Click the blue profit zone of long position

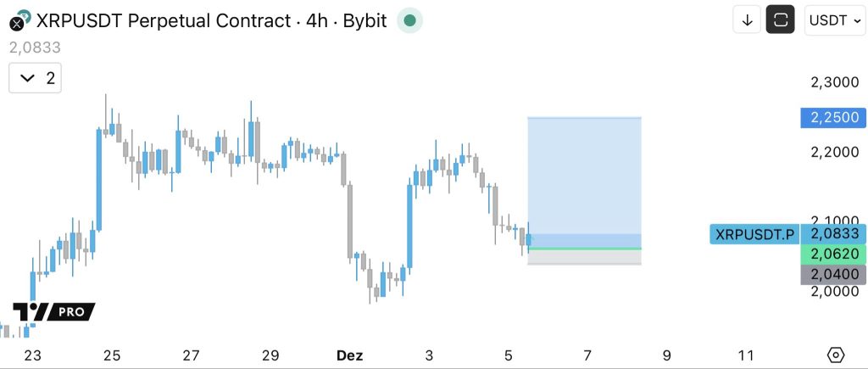[584, 174]
